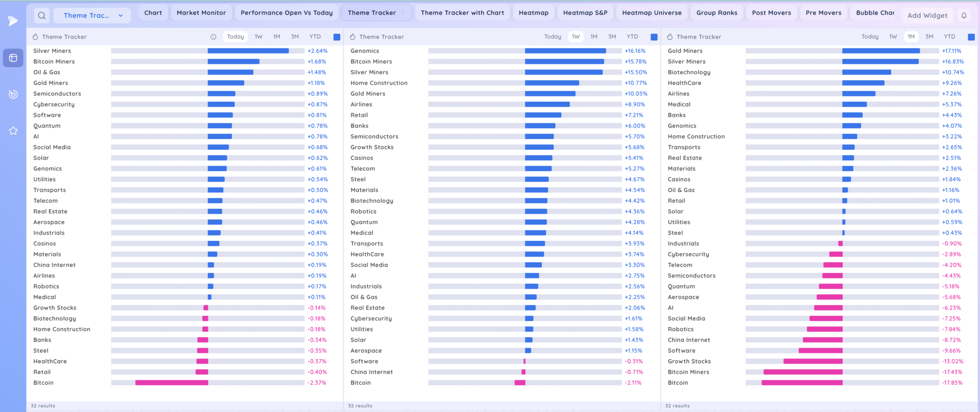Click blue color square in right tracker
This screenshot has height=412, width=980.
tap(971, 37)
